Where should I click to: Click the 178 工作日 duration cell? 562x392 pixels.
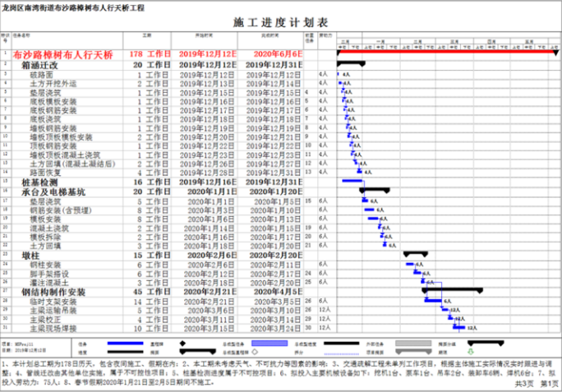point(150,53)
